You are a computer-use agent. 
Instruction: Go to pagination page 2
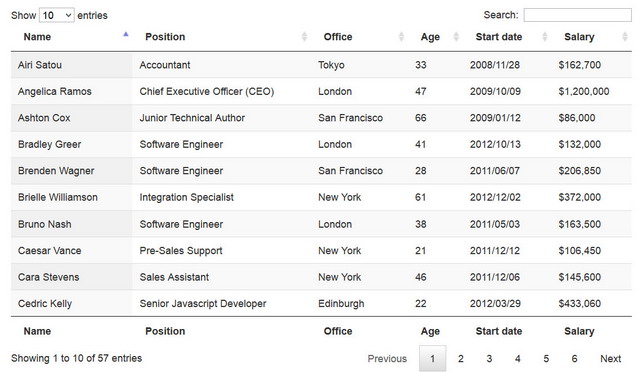coord(460,359)
